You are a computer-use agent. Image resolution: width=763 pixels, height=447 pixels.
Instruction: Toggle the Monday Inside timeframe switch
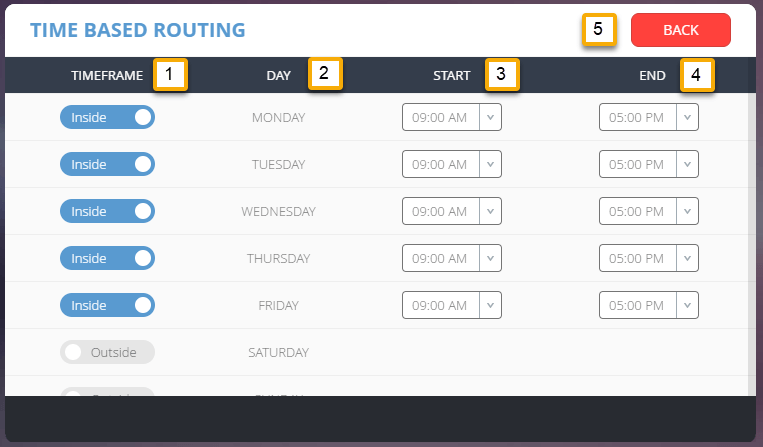pyautogui.click(x=107, y=117)
